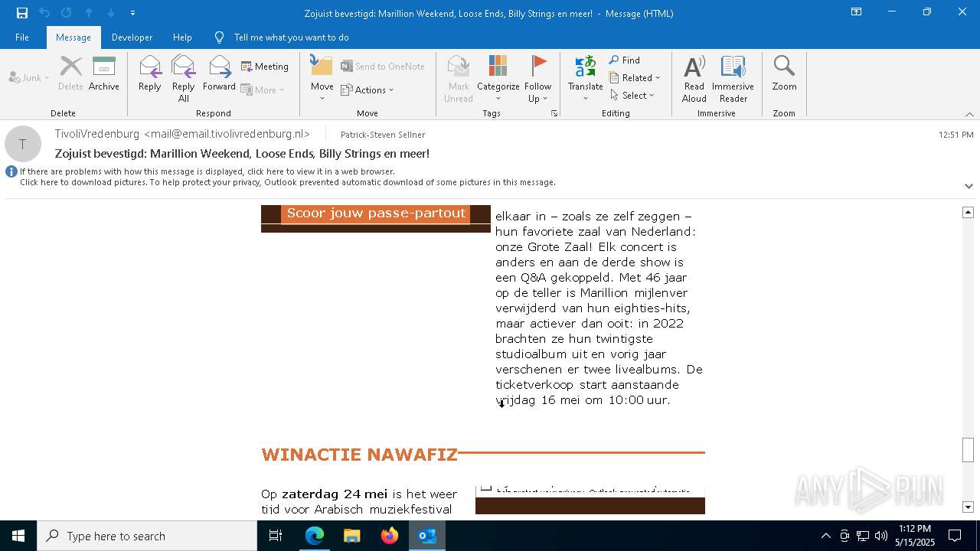The width and height of the screenshot is (980, 551).
Task: Click the sender avatar circle
Action: (23, 144)
